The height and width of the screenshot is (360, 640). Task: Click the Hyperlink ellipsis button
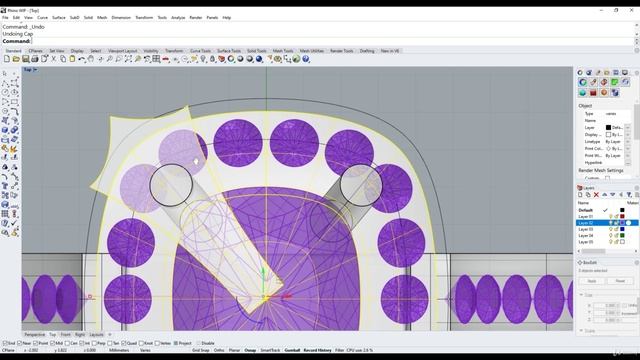pyautogui.click(x=628, y=162)
